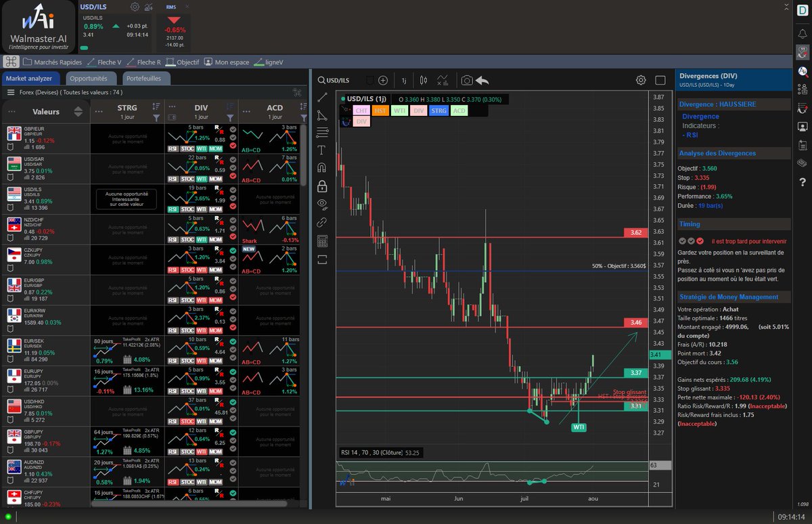Click the market list vertical scrollbar
812x524 pixels.
pos(304,156)
